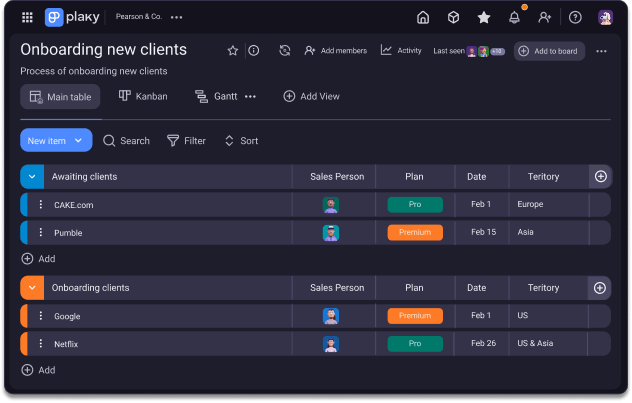The image size is (632, 403).
Task: Open the apps grid menu
Action: pyautogui.click(x=27, y=17)
